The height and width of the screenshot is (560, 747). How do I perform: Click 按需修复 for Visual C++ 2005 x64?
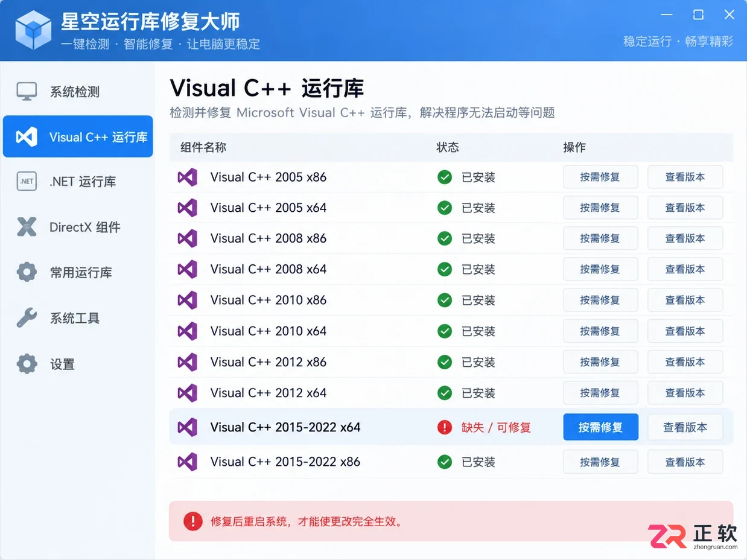pyautogui.click(x=600, y=208)
